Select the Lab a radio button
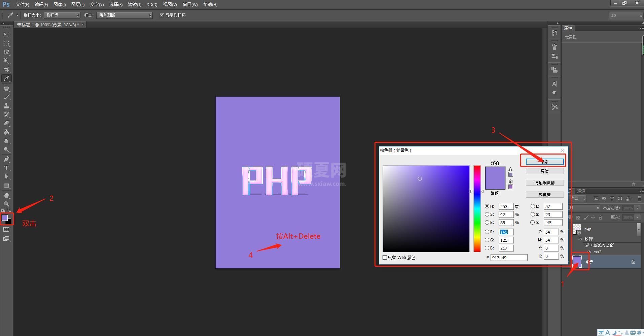644x336 pixels. 533,214
